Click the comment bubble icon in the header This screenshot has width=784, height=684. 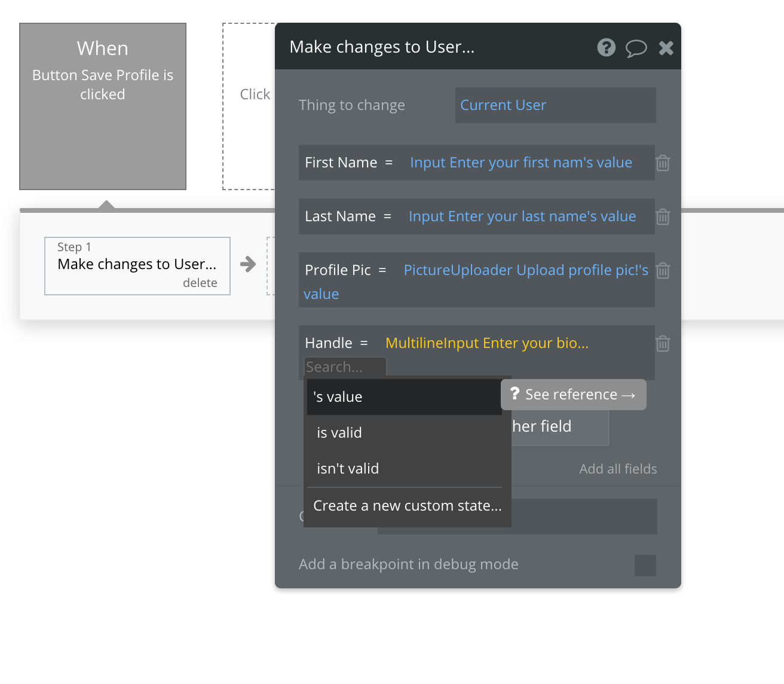click(636, 47)
